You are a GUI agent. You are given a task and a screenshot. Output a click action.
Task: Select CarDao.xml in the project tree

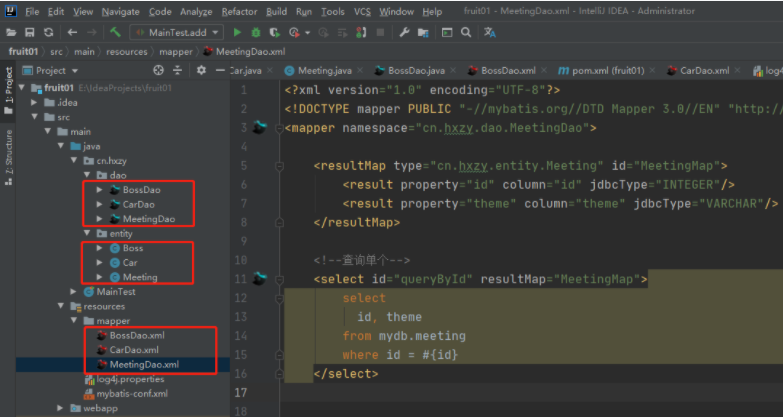pos(134,350)
